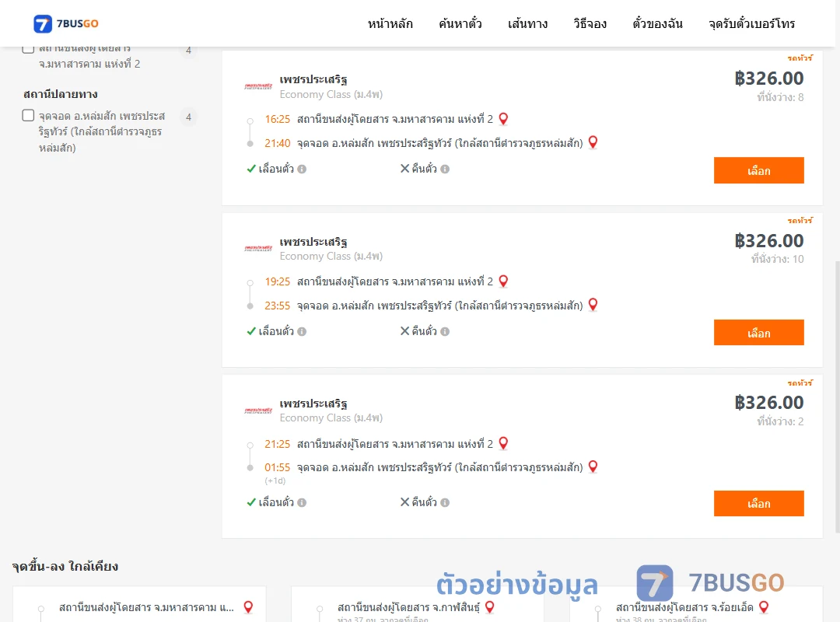Click operator logo on the 21:25 trip card
840x622 pixels.
(x=258, y=411)
